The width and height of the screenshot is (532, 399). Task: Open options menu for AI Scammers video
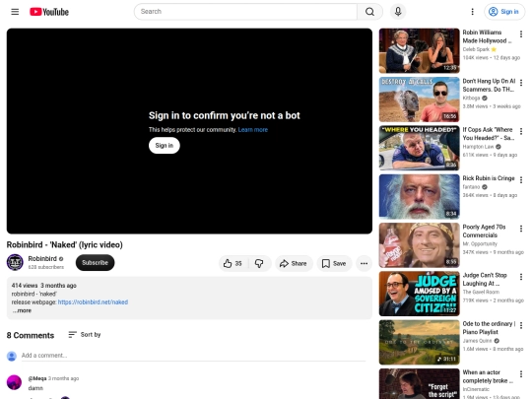click(x=521, y=83)
